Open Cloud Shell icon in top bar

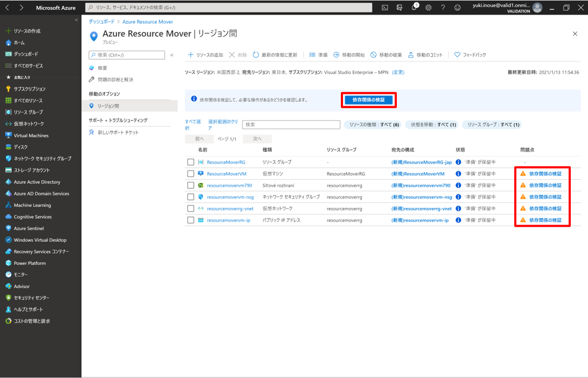click(x=385, y=8)
